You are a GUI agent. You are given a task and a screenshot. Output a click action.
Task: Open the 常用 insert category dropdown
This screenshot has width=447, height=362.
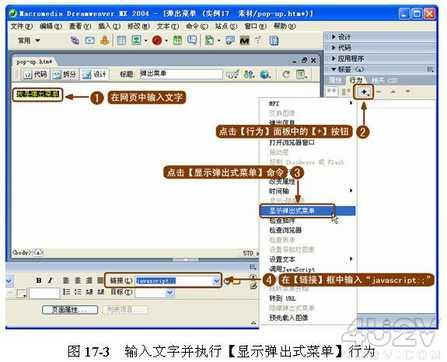coord(29,41)
